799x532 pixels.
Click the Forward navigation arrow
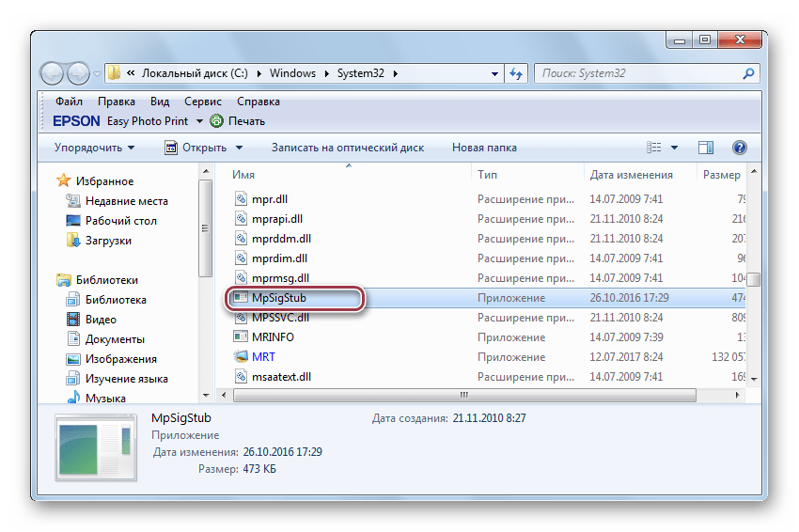tap(78, 74)
